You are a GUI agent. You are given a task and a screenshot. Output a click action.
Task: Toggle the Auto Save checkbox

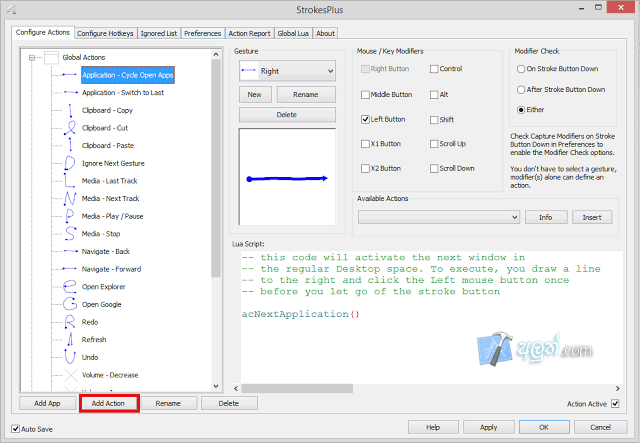point(16,429)
